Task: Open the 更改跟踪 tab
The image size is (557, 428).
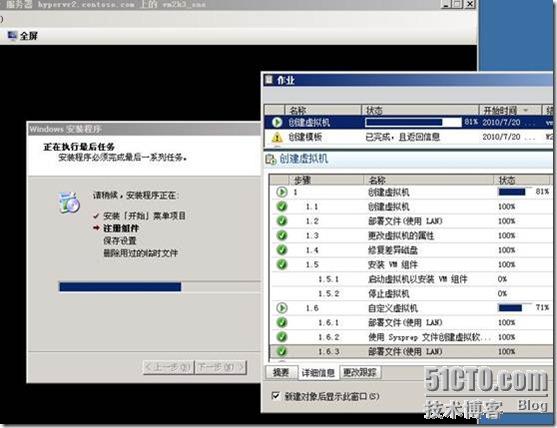Action: 360,372
